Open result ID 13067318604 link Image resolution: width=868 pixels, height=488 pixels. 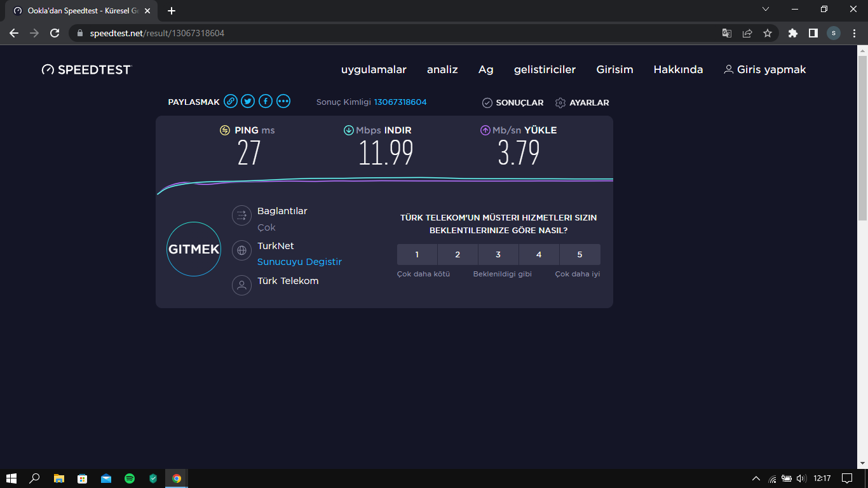pos(400,102)
